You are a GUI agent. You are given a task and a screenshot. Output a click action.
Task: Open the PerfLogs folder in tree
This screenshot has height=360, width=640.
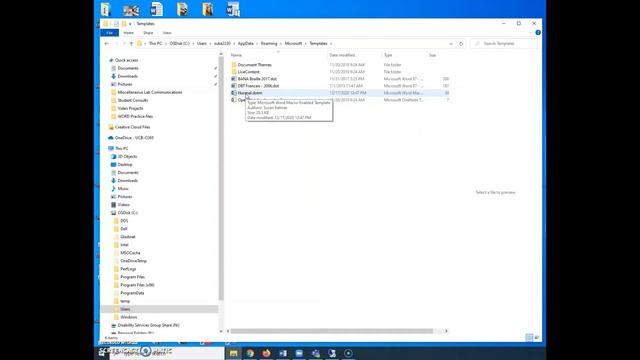pyautogui.click(x=128, y=269)
